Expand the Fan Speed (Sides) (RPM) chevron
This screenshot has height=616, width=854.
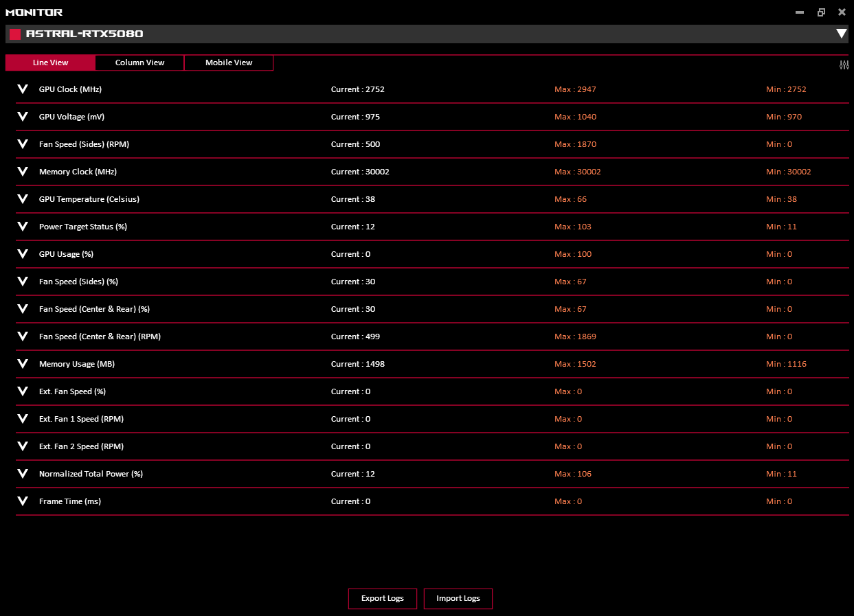point(23,144)
